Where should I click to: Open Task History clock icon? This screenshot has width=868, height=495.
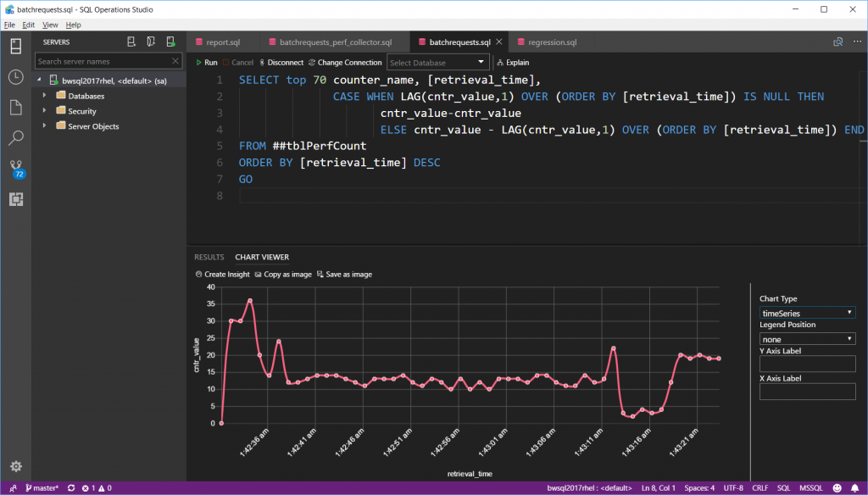15,77
